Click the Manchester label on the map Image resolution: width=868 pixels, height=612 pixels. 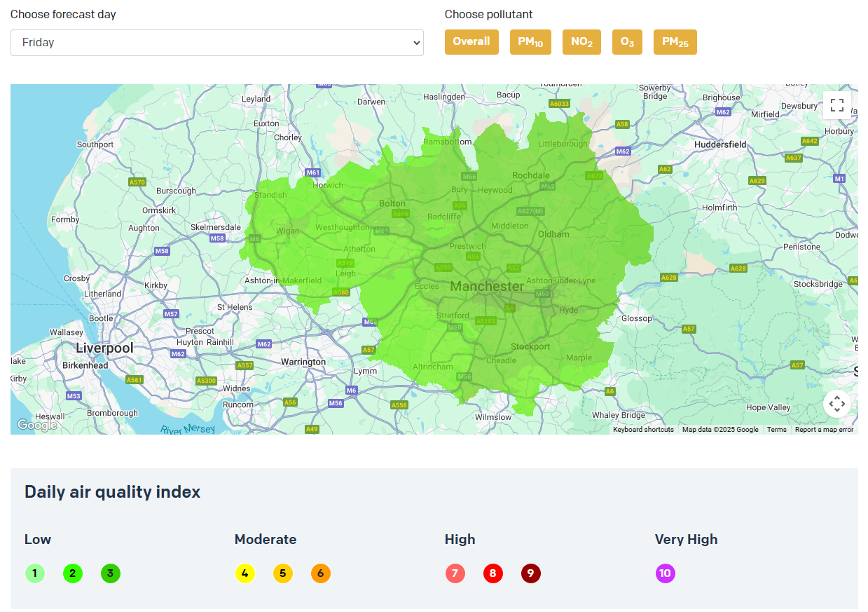click(487, 286)
